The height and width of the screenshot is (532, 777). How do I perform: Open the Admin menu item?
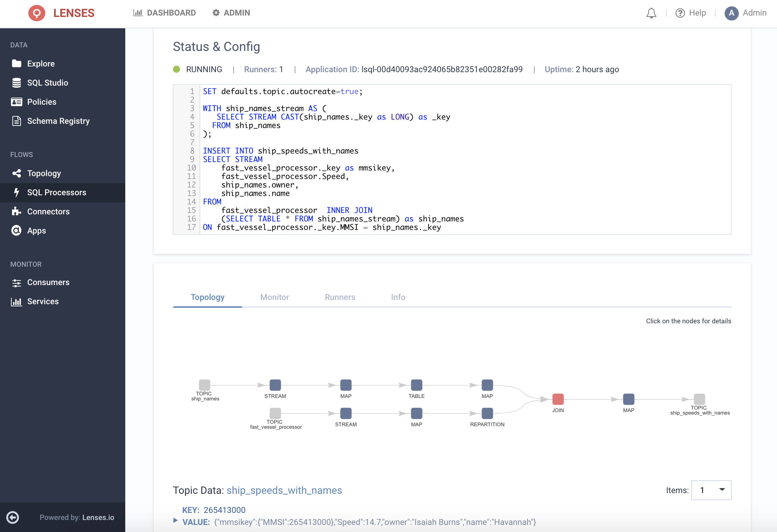pos(231,13)
